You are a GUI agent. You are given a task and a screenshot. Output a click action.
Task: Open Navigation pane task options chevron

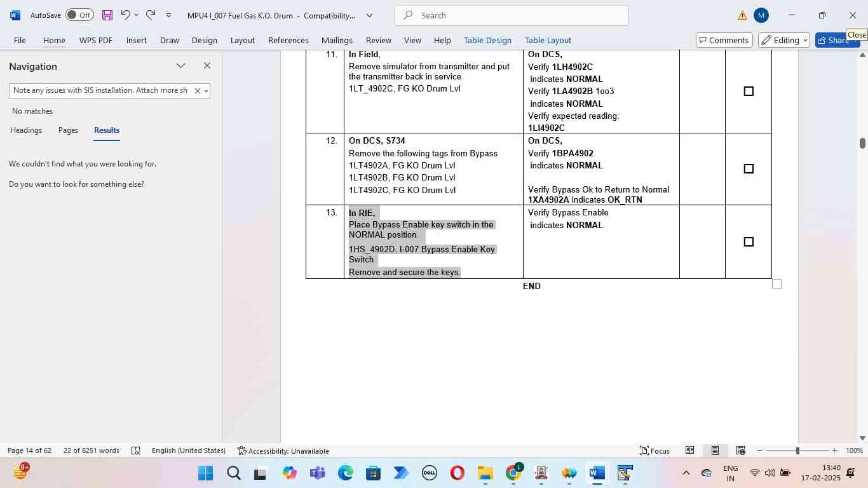[x=181, y=66]
